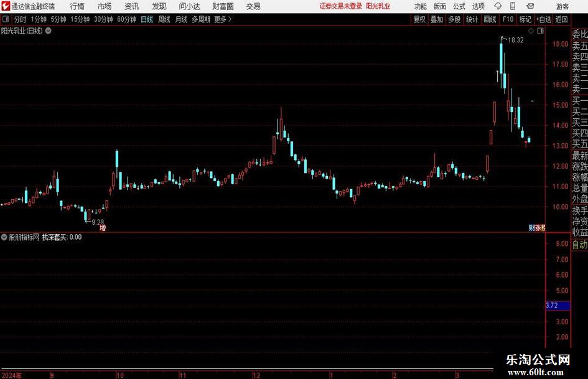Switch to the 1分钟 period
Viewport: 588px width, 379px height.
(39, 19)
